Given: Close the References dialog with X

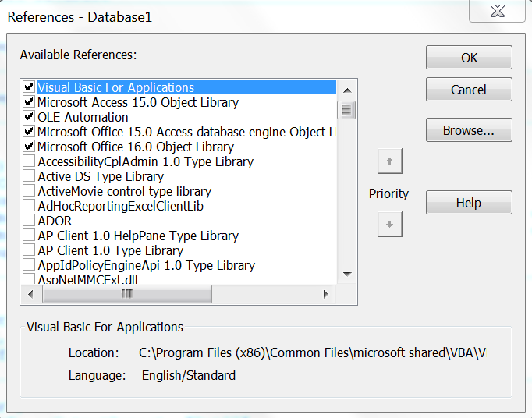Looking at the screenshot, I should 498,11.
